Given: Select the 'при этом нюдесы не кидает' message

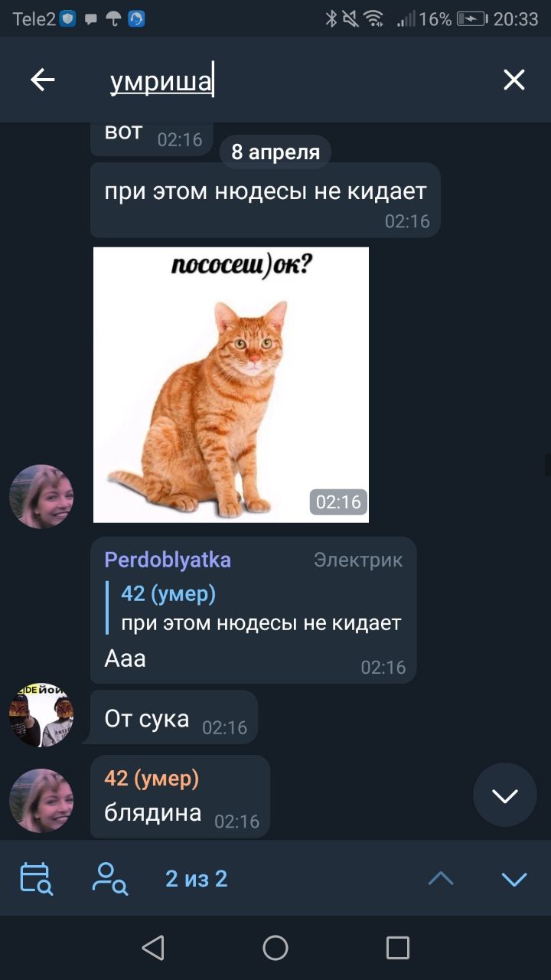Looking at the screenshot, I should coord(266,200).
